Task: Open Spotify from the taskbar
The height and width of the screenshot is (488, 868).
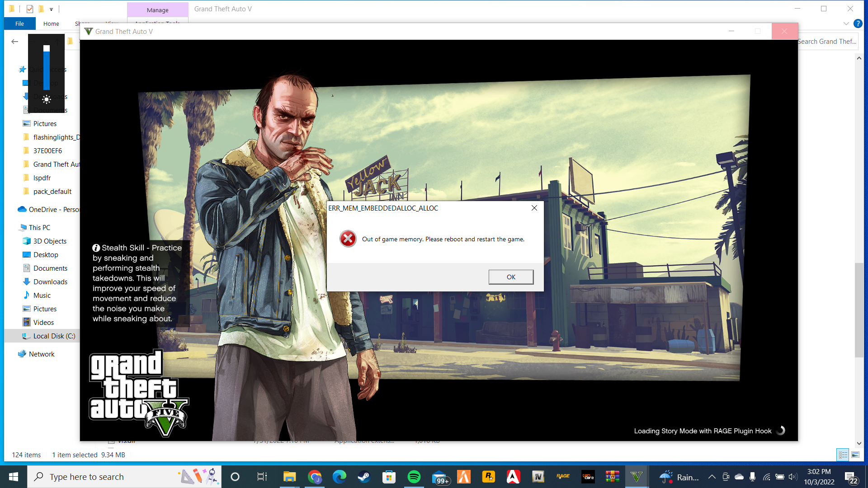Action: tap(414, 477)
